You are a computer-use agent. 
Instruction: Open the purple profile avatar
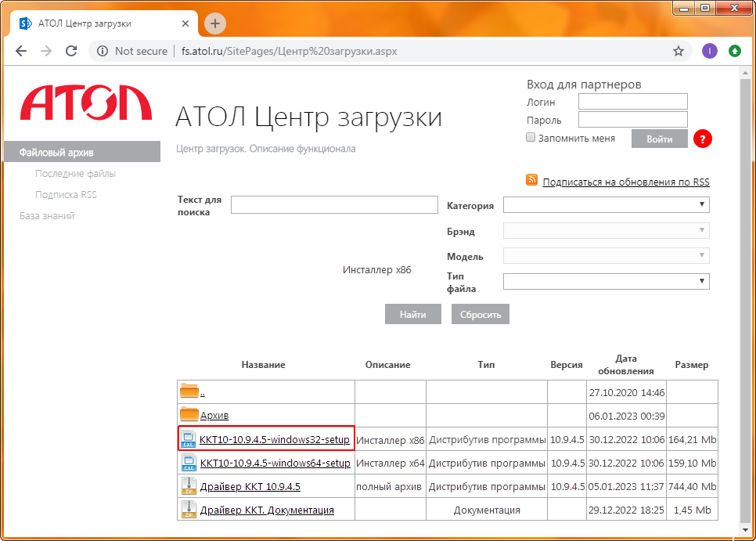(709, 51)
